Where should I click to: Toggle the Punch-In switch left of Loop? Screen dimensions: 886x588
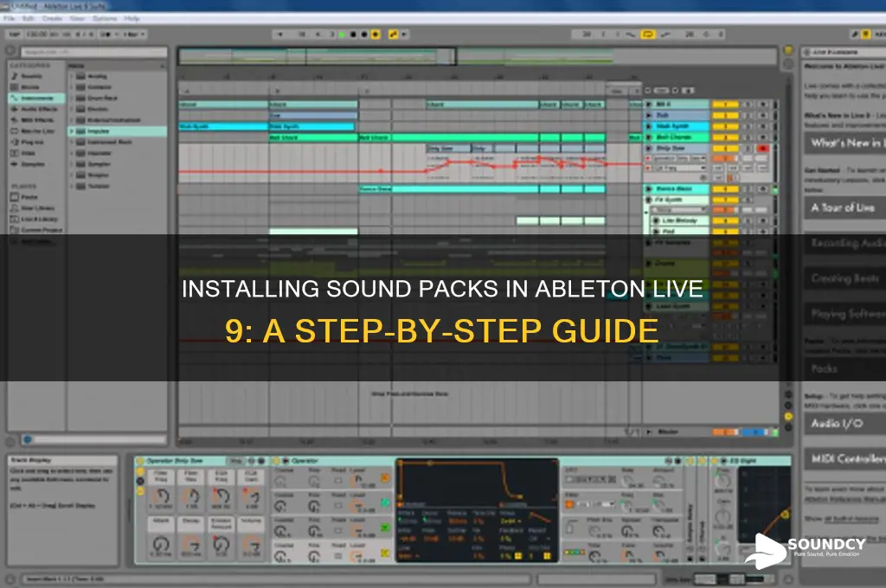coord(630,35)
